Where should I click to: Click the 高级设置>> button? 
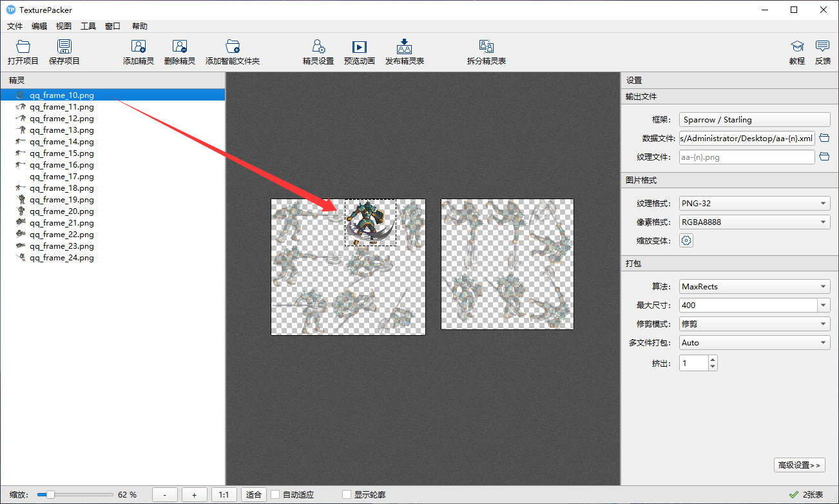[799, 465]
